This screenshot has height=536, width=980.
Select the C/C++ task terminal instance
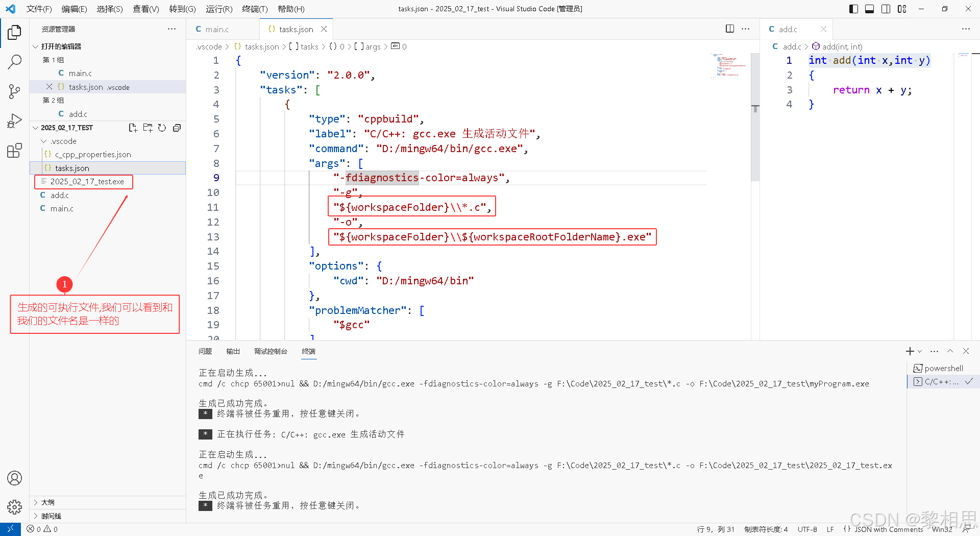click(x=943, y=381)
